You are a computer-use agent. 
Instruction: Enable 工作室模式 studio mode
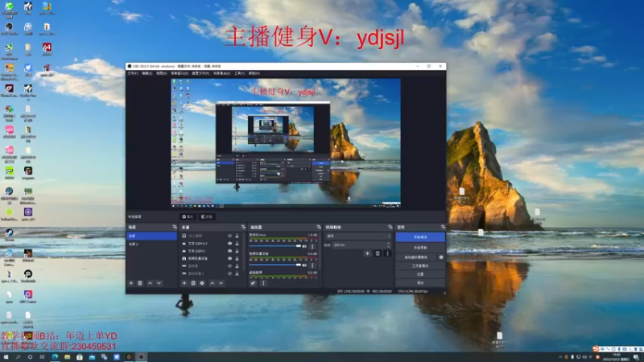(420, 266)
